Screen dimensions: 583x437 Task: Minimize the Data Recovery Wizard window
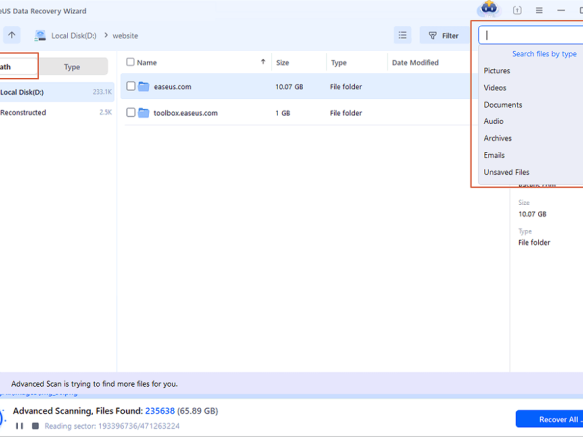tap(561, 10)
